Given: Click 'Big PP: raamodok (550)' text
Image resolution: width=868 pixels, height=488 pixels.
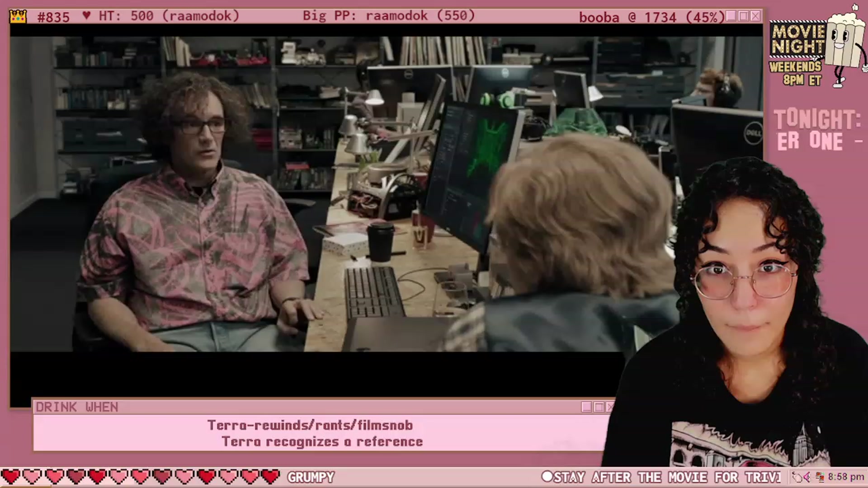Looking at the screenshot, I should pyautogui.click(x=389, y=16).
